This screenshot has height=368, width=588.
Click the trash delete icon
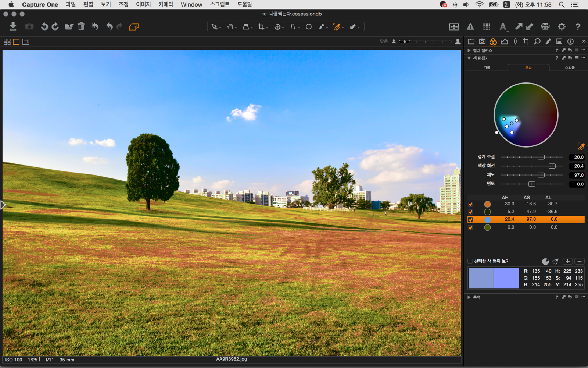[81, 26]
